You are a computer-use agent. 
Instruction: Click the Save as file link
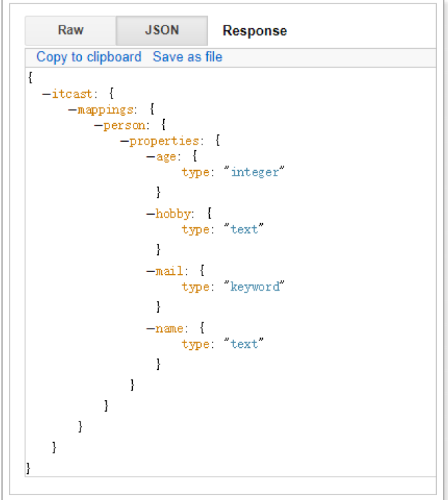pyautogui.click(x=187, y=57)
